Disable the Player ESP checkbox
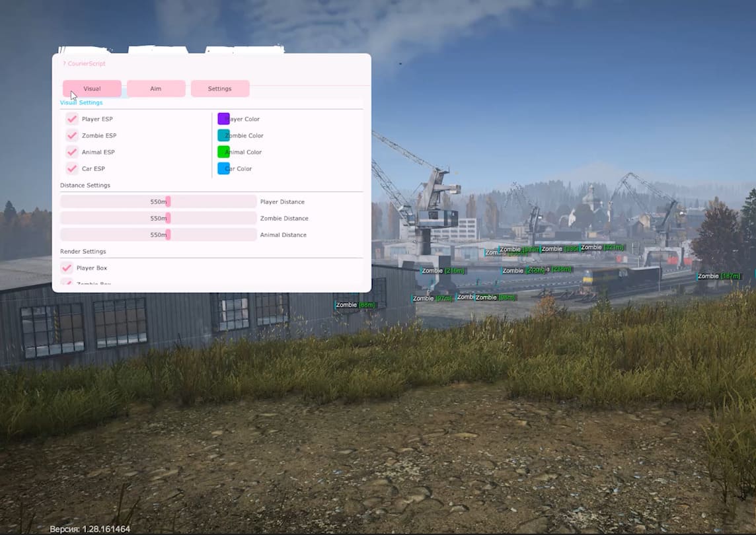This screenshot has width=756, height=535. tap(72, 119)
